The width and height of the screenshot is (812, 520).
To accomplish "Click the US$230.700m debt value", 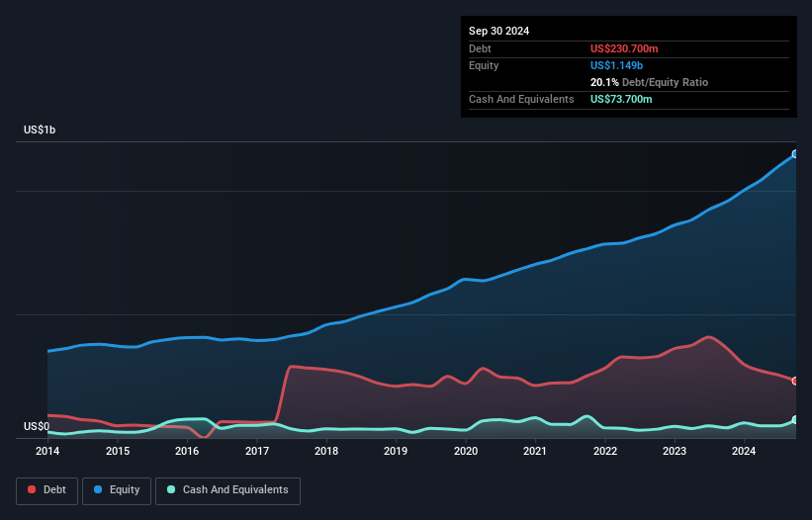I will [x=624, y=48].
